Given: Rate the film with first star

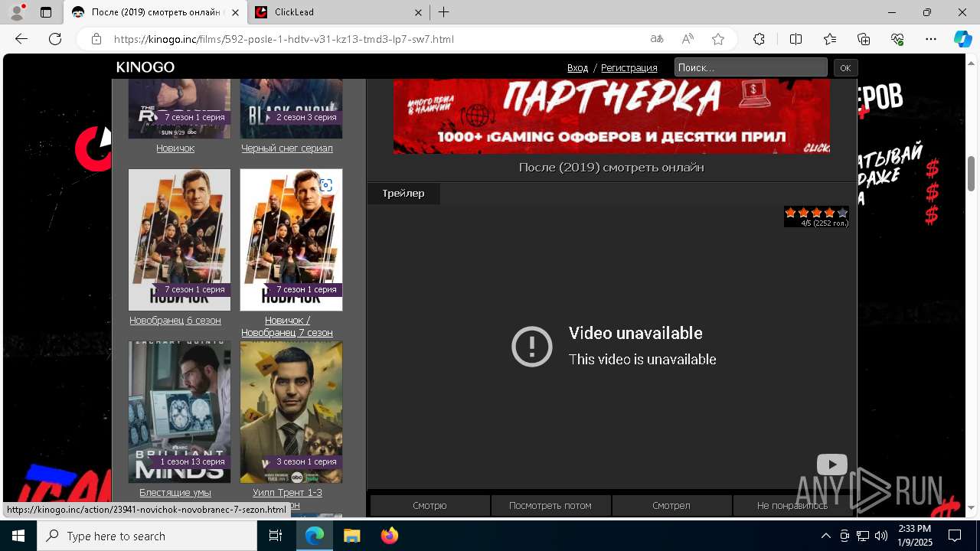Looking at the screenshot, I should coord(791,213).
